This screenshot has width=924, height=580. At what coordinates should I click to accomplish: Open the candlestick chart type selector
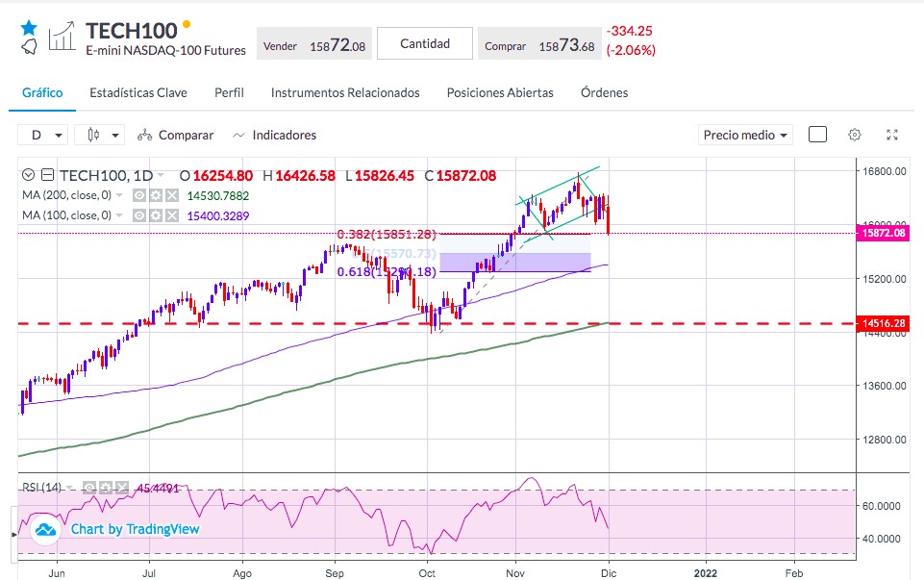(99, 135)
